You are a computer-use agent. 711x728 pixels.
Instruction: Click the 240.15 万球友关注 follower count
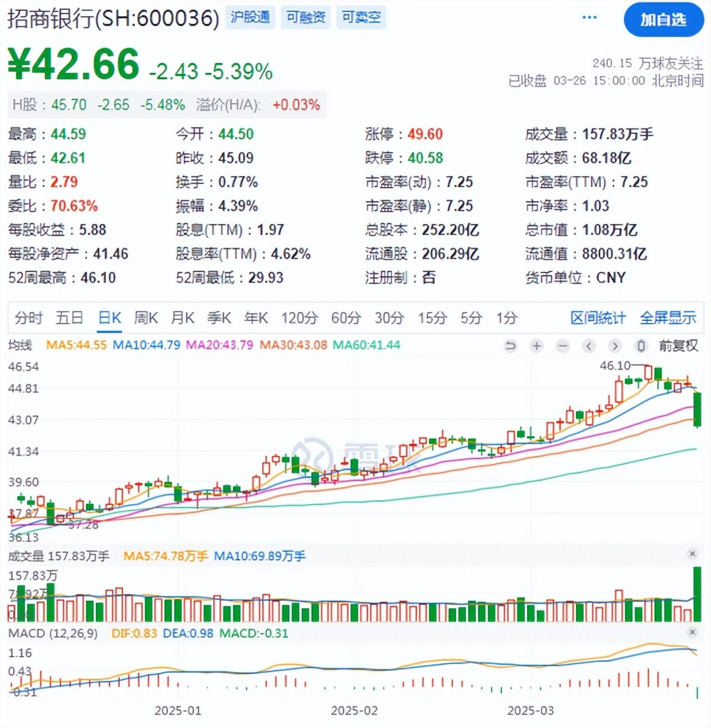[648, 63]
